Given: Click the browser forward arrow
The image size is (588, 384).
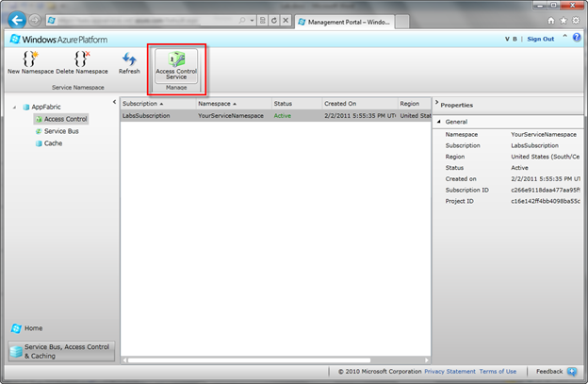Looking at the screenshot, I should [x=35, y=20].
